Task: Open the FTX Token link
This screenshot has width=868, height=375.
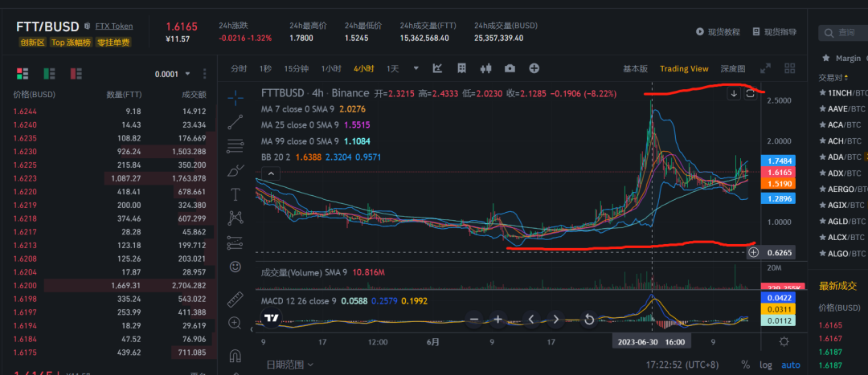Action: (x=114, y=26)
